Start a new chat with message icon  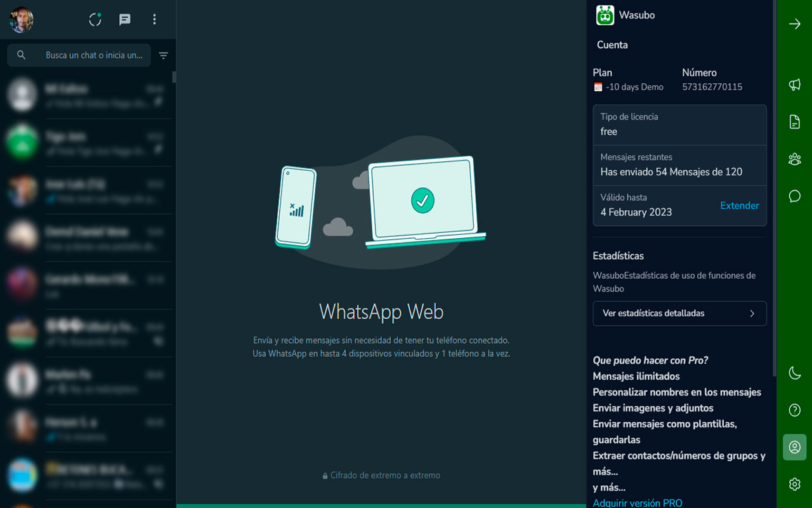(x=125, y=20)
